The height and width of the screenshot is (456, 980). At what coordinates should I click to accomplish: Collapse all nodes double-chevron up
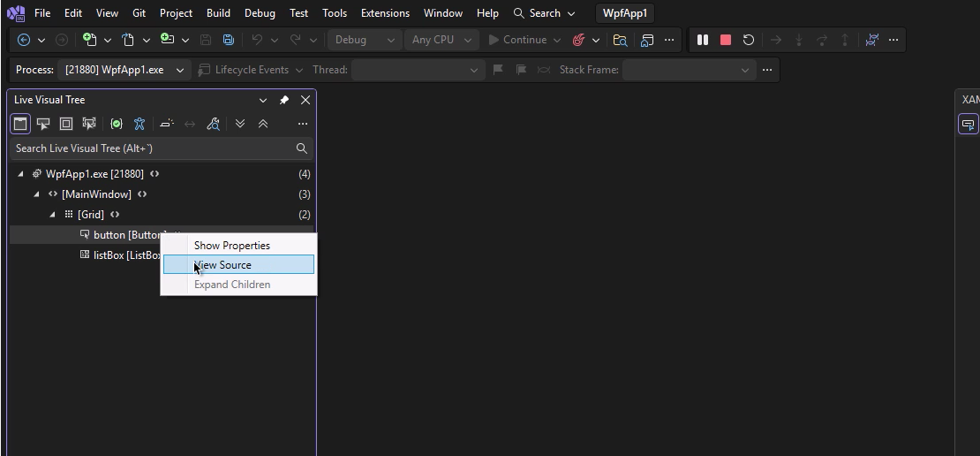(x=263, y=124)
